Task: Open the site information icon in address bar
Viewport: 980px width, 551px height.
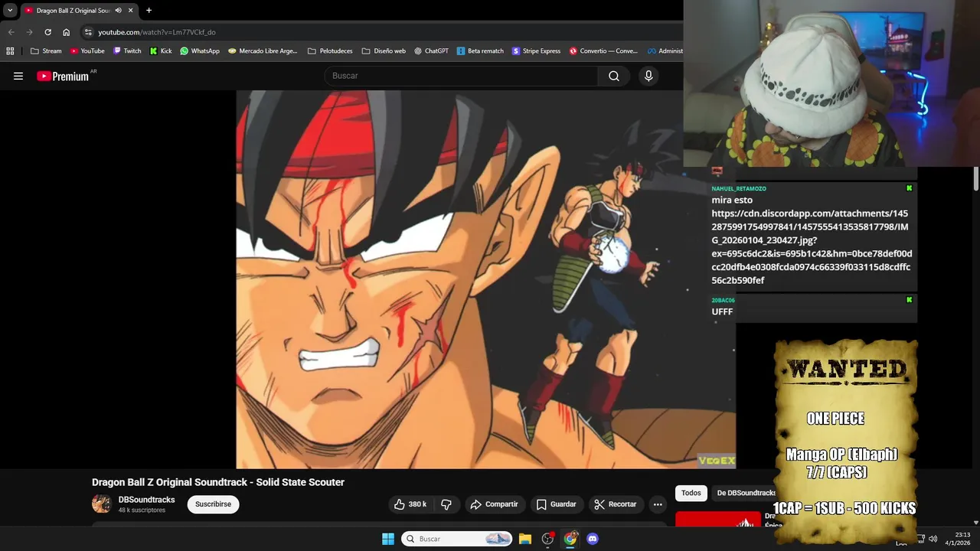Action: point(88,32)
